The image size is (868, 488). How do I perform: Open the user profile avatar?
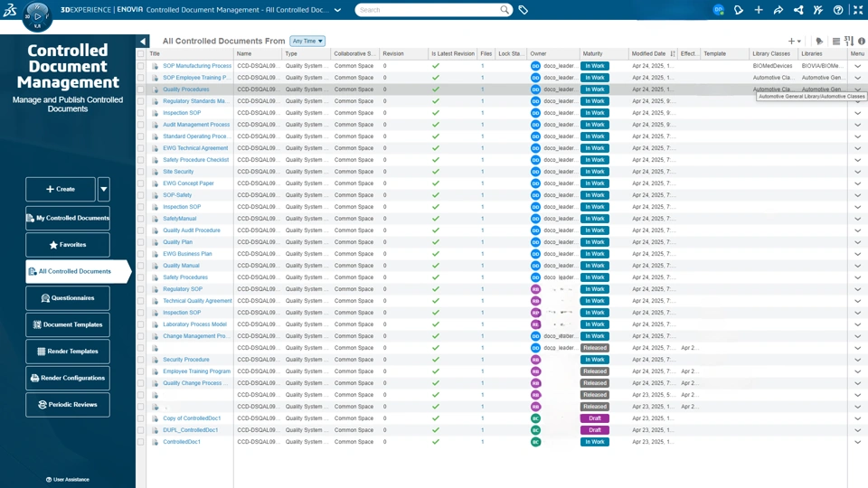tap(718, 10)
